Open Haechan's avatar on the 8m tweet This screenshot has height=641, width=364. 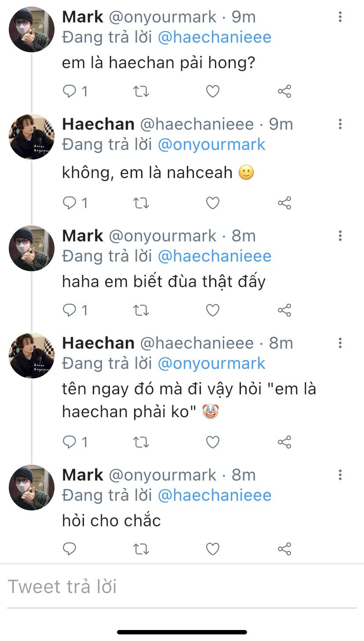coord(32,356)
